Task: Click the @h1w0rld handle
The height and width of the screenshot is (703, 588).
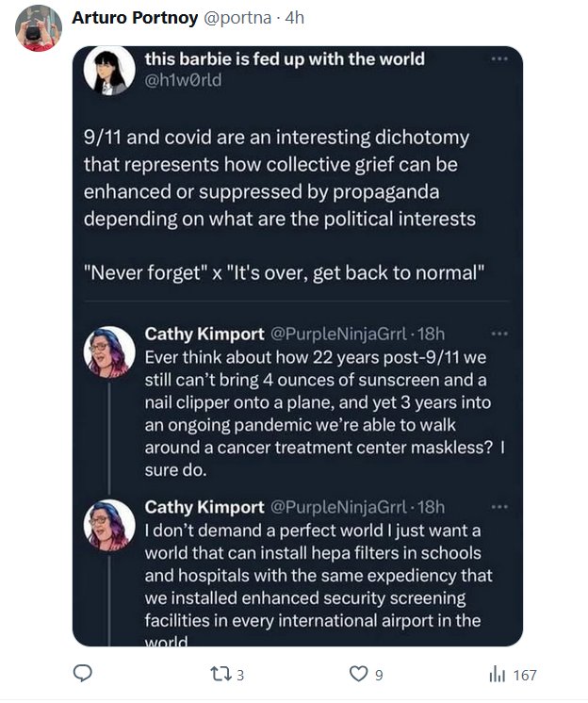Action: click(184, 80)
